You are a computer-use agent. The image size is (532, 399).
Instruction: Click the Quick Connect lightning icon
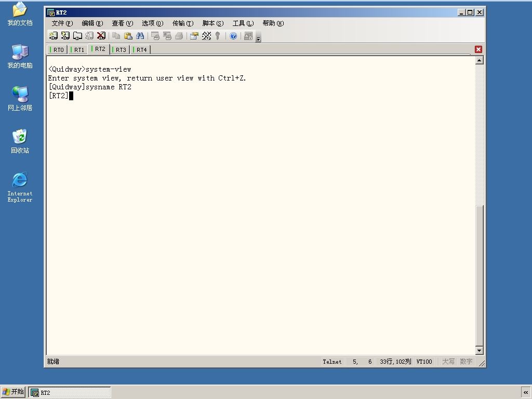point(65,36)
